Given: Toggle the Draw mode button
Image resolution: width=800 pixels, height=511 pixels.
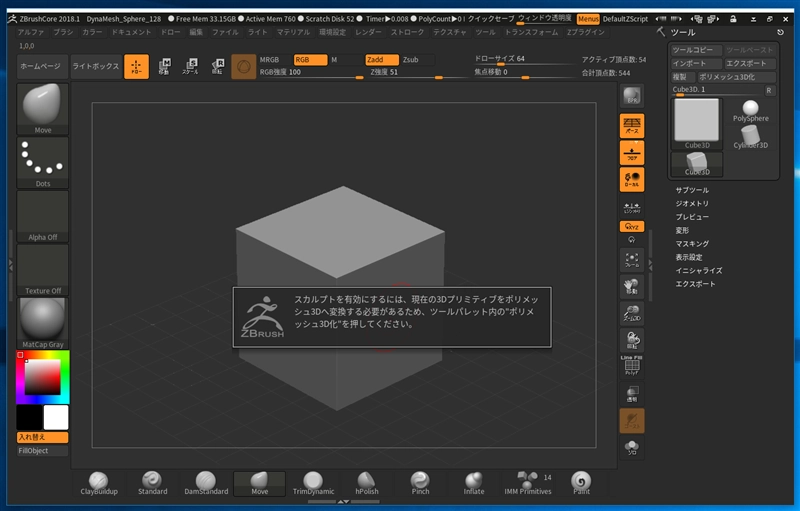Looking at the screenshot, I should click(x=136, y=66).
